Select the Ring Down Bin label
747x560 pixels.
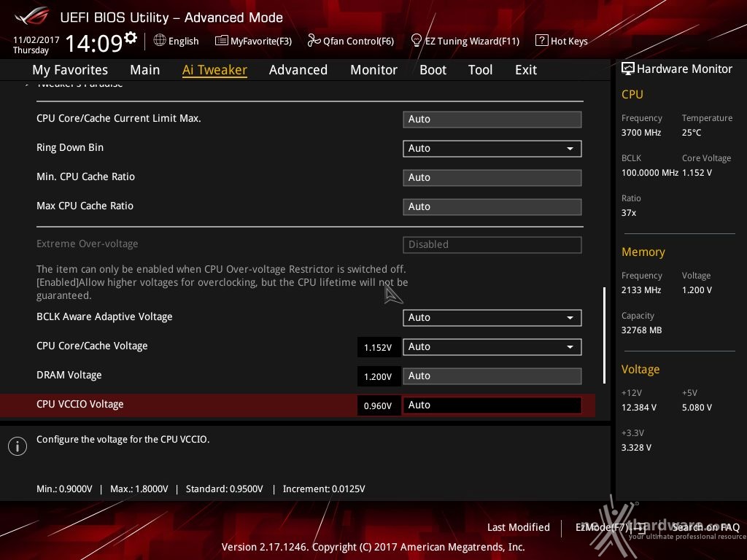pyautogui.click(x=70, y=147)
